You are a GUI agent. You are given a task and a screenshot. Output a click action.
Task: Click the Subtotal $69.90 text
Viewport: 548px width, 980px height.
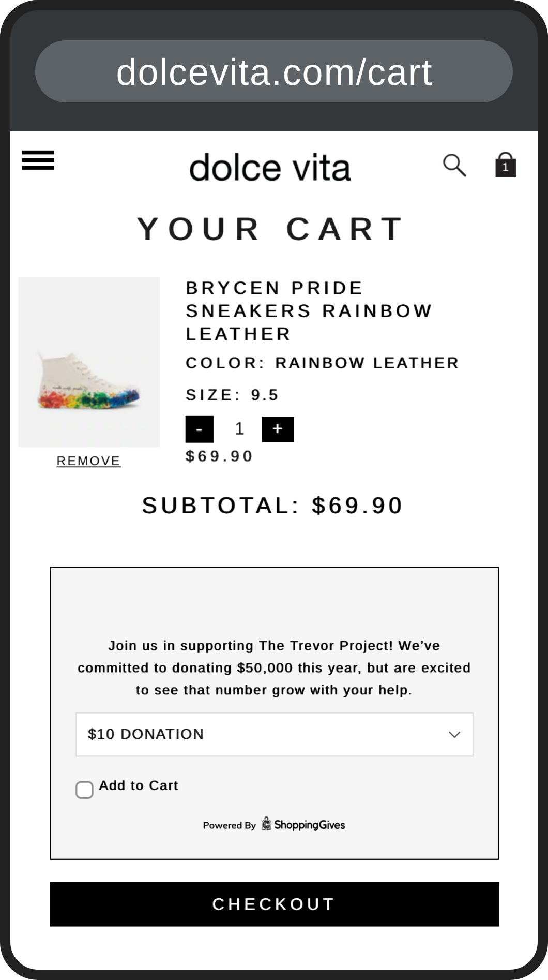(272, 506)
